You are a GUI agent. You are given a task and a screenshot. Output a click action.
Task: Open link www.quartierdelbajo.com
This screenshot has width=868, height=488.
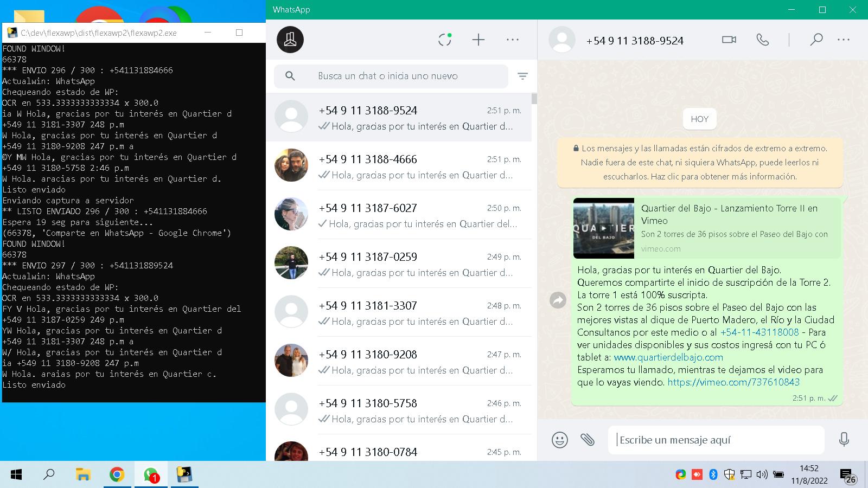point(668,357)
